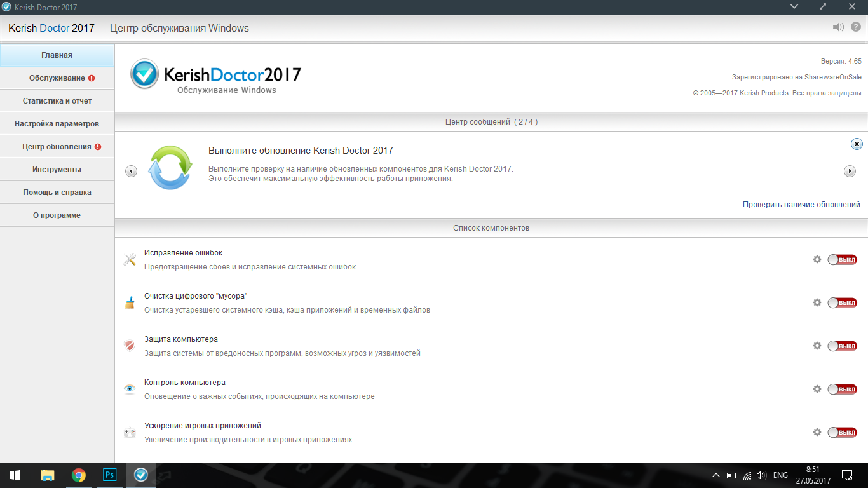The width and height of the screenshot is (868, 488).
Task: Click the Защита компьютера title
Action: (181, 339)
